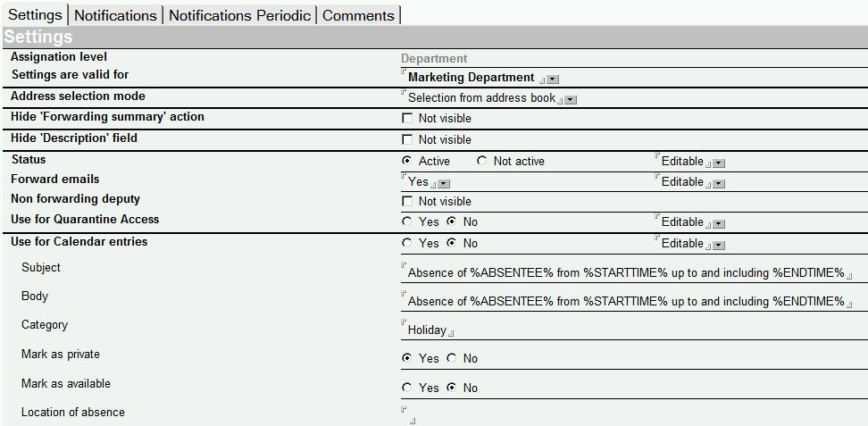Check 'Description' field Not visible box
Screen dimensions: 868x426
pos(407,140)
